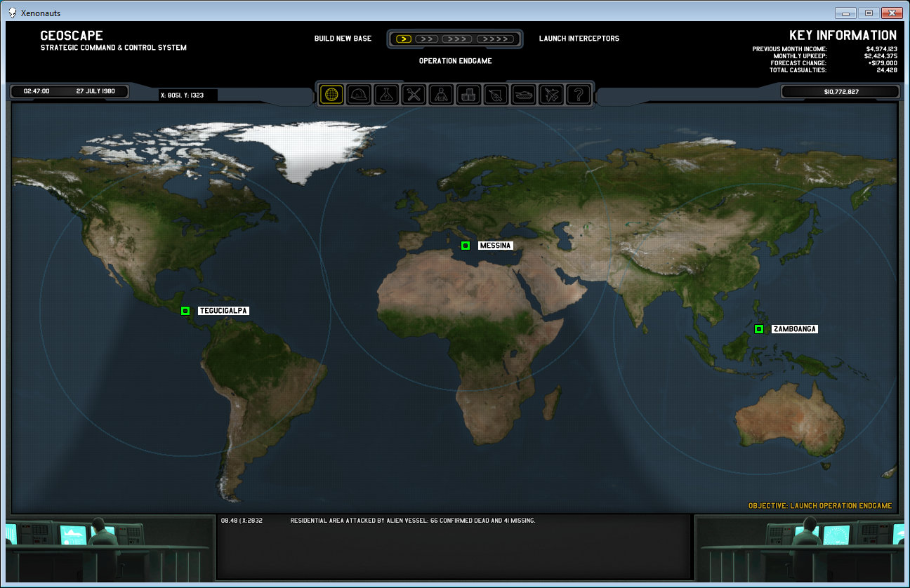Click the MESSINA base label
This screenshot has width=910, height=588.
[x=496, y=246]
